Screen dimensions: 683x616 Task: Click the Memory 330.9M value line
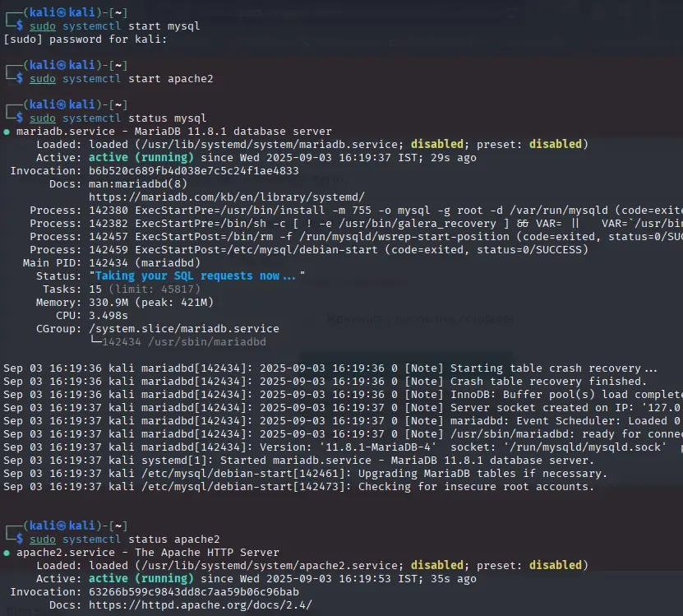(151, 303)
